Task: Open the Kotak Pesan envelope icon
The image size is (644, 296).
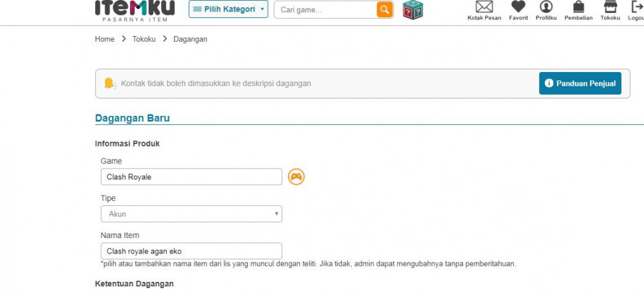Action: (x=484, y=6)
